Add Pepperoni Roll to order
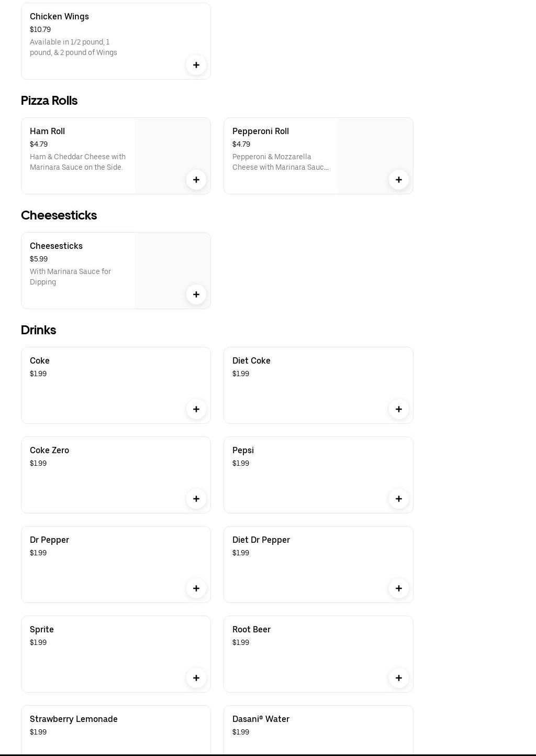 (399, 180)
